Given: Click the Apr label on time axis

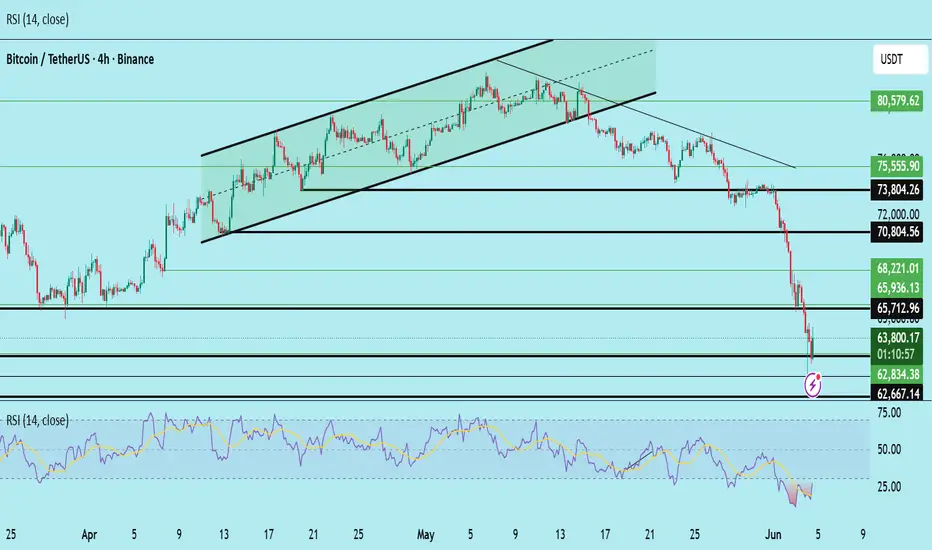Looking at the screenshot, I should click(x=89, y=535).
